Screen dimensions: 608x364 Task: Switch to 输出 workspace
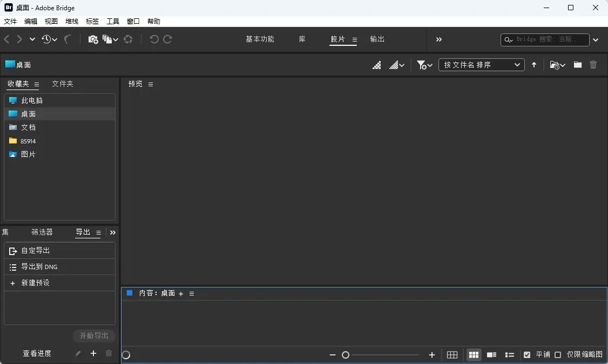pos(377,39)
